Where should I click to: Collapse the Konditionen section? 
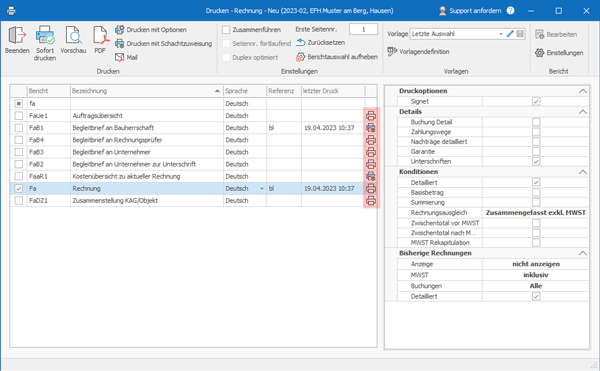point(582,172)
